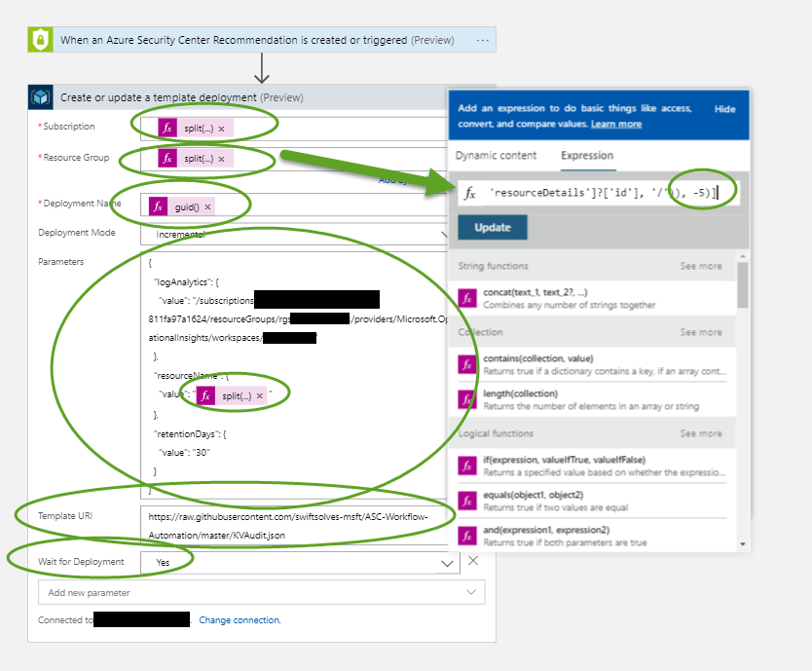Show more Logical functions
The image size is (812, 671).
[x=701, y=433]
